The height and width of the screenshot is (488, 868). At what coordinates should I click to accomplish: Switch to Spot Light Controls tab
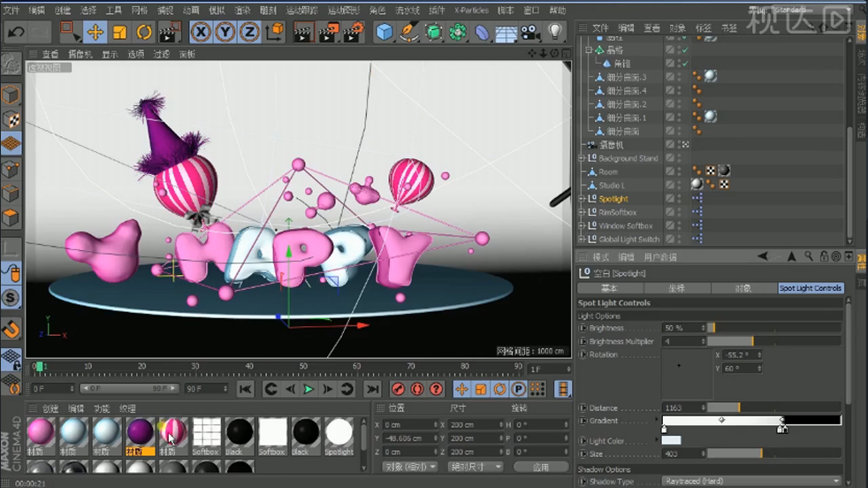(x=810, y=288)
